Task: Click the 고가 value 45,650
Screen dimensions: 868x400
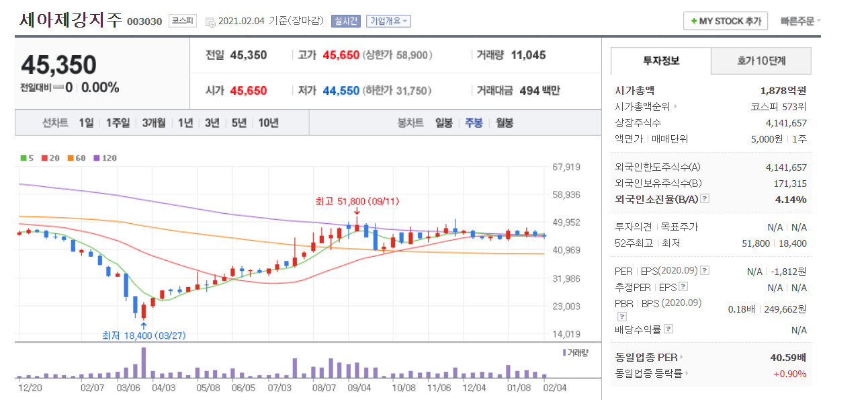Action: pyautogui.click(x=341, y=55)
